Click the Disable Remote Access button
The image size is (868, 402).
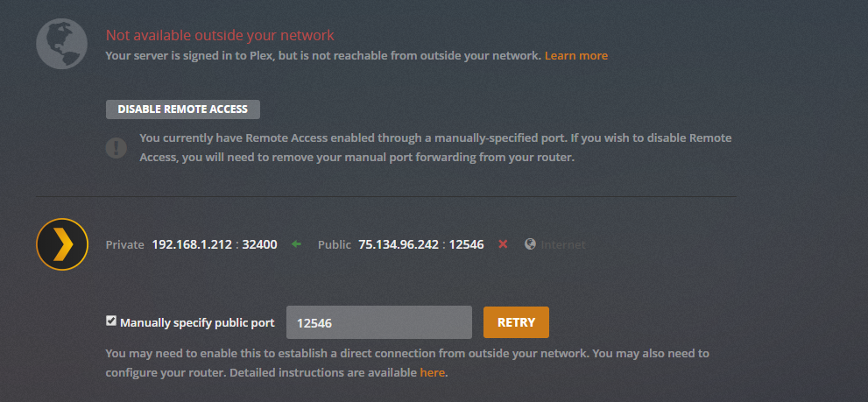[183, 109]
